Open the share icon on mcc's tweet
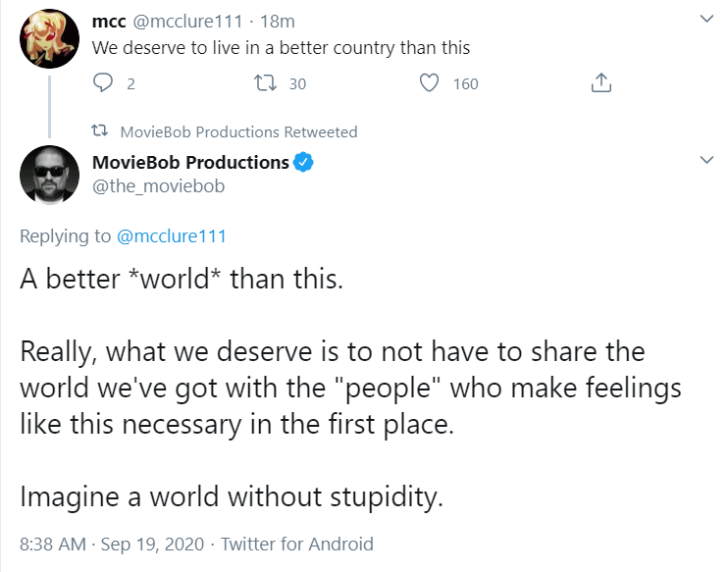This screenshot has width=728, height=572. 602,83
